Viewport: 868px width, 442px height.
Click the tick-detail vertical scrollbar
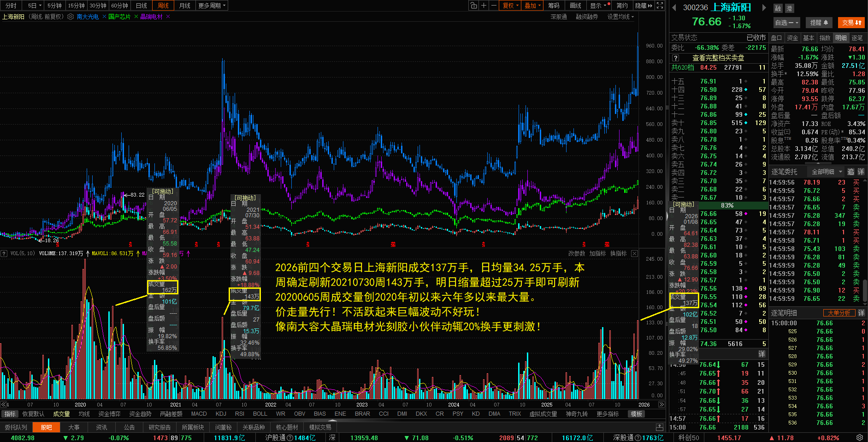[x=866, y=291]
